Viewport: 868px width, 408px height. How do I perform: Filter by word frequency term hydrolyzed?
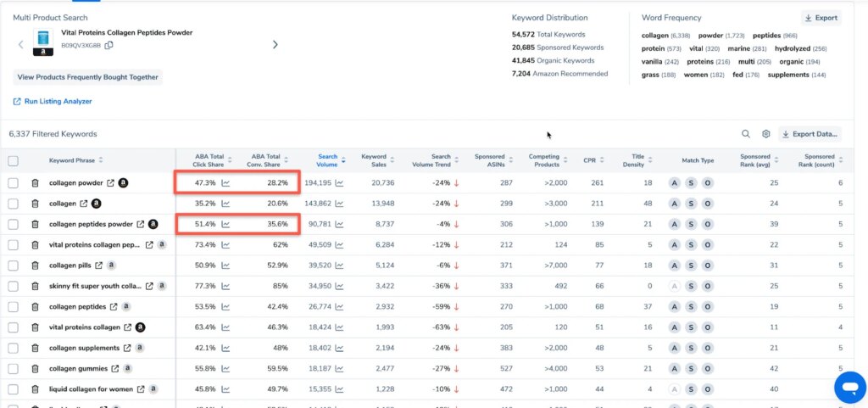point(800,48)
